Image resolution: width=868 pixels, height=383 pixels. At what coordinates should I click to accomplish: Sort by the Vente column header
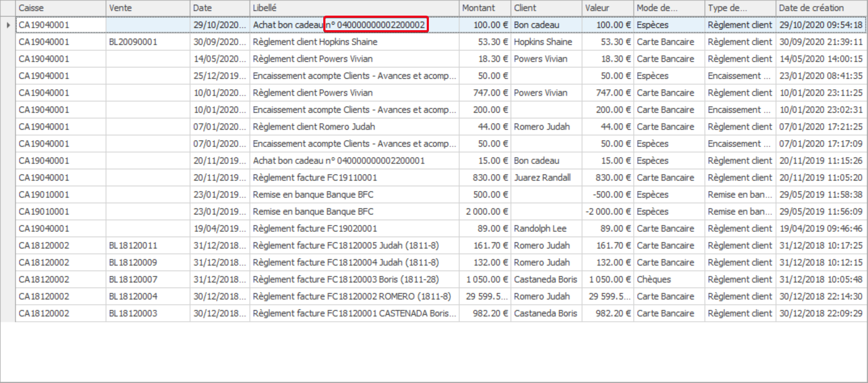[x=148, y=8]
